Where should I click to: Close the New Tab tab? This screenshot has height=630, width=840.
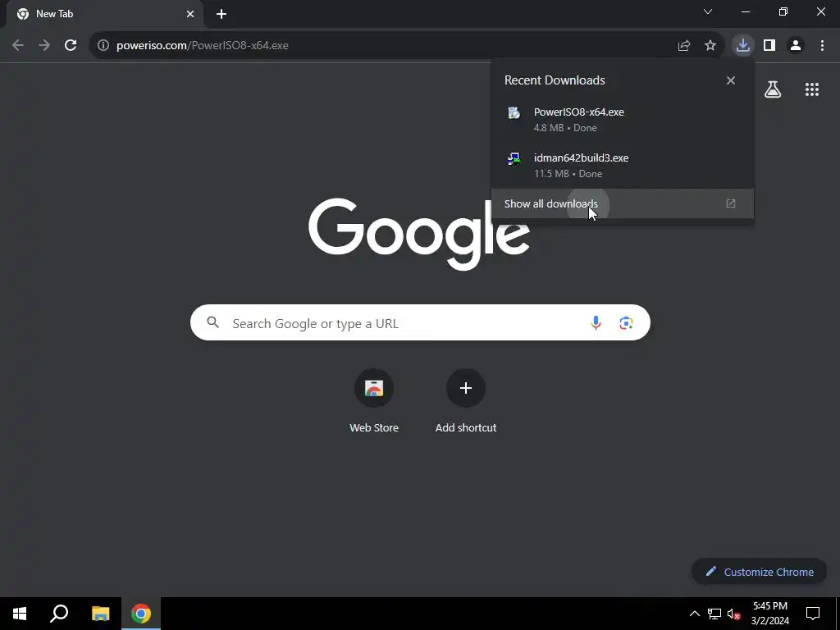pyautogui.click(x=190, y=14)
